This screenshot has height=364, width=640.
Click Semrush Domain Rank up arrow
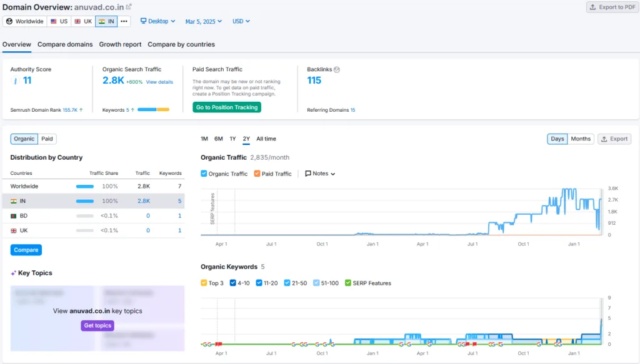[81, 110]
